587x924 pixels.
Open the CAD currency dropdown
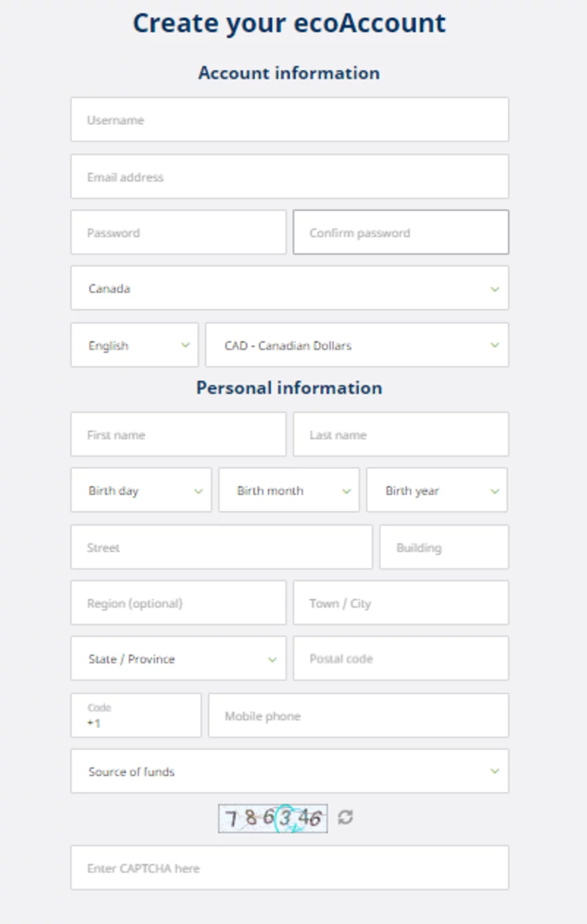pos(357,345)
